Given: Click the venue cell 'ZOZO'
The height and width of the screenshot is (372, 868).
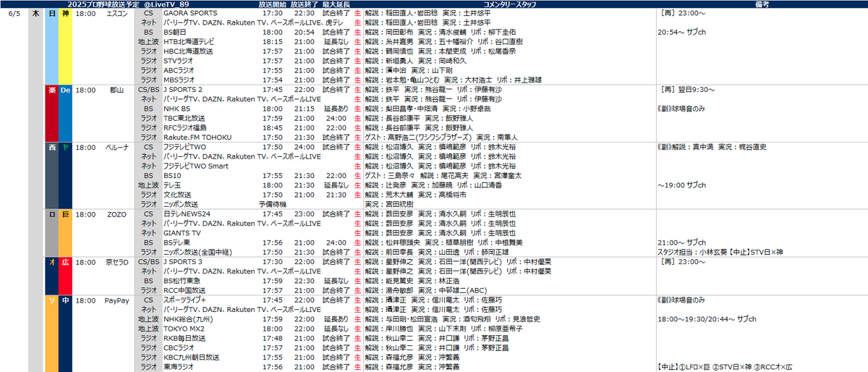Looking at the screenshot, I should click(116, 214).
